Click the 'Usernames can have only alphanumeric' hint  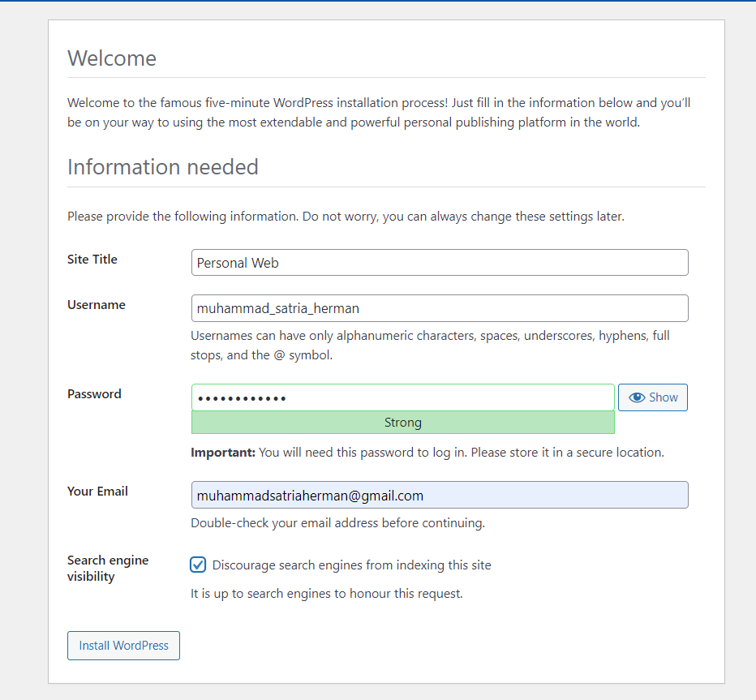pos(430,346)
